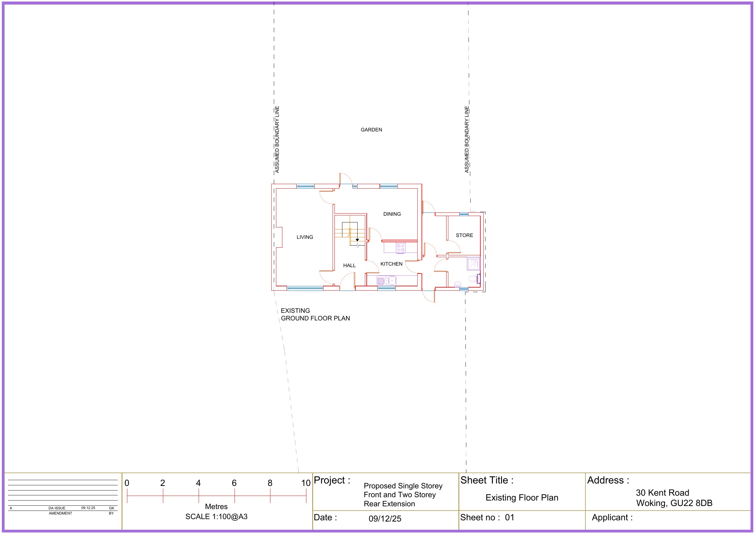Click the left Assumed Boundary Line text
Screen dimensions: 756x534
277,139
